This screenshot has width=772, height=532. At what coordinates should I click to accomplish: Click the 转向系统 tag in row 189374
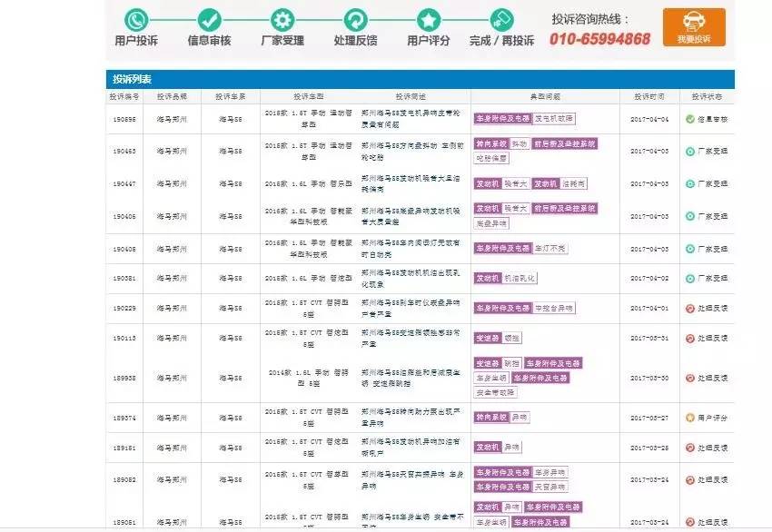pyautogui.click(x=491, y=418)
